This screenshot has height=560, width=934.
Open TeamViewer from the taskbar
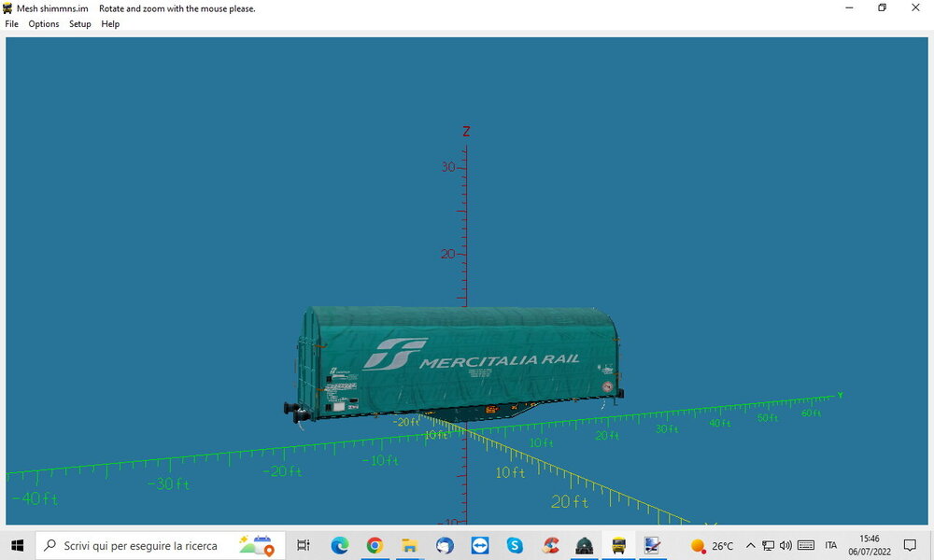pyautogui.click(x=479, y=545)
